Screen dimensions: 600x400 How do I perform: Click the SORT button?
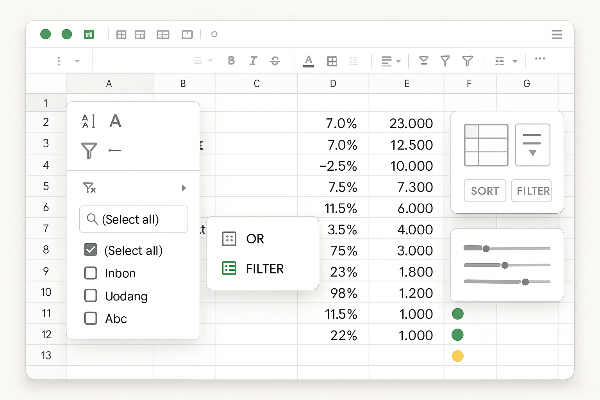point(485,191)
